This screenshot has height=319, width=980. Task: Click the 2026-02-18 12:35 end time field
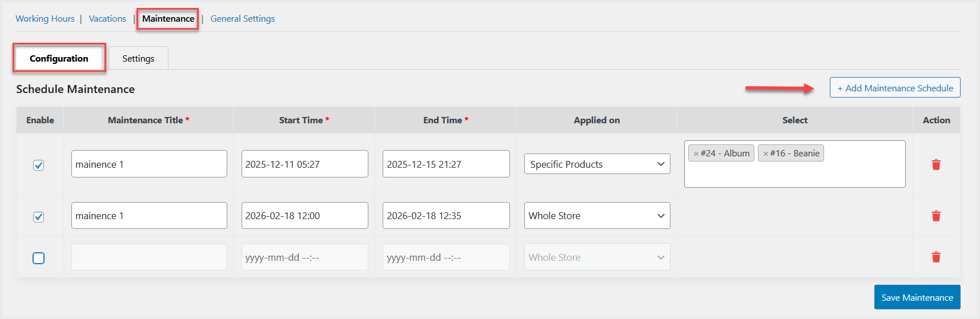(446, 216)
